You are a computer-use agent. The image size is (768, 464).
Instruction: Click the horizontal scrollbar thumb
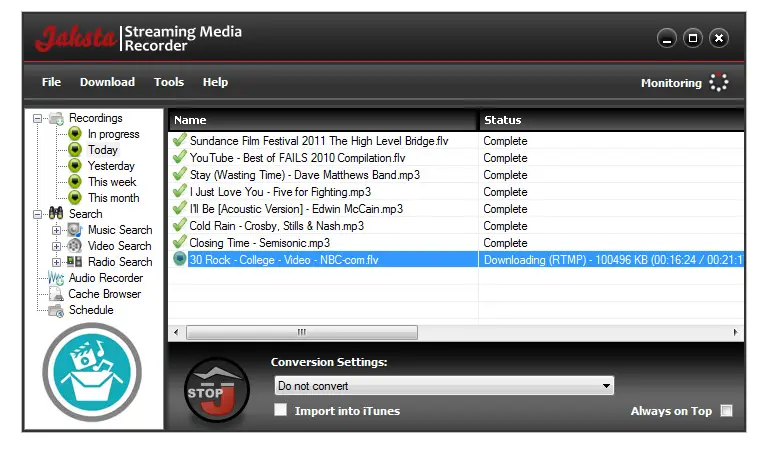[x=302, y=332]
